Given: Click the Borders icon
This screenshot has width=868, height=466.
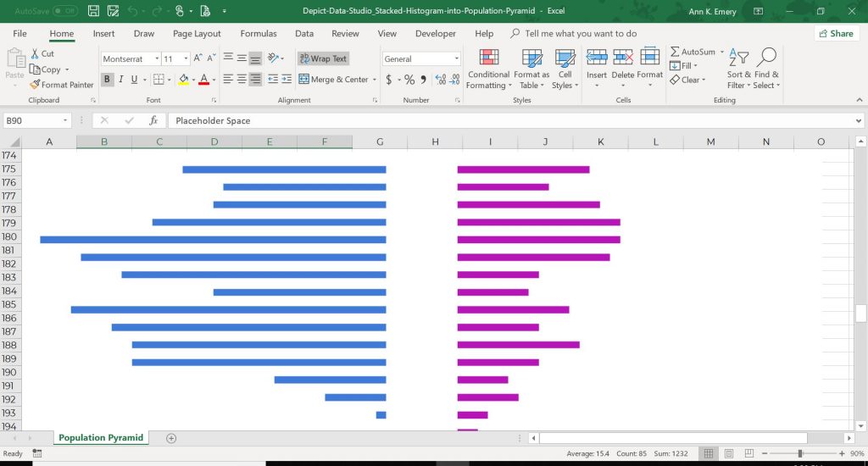Looking at the screenshot, I should pos(159,79).
